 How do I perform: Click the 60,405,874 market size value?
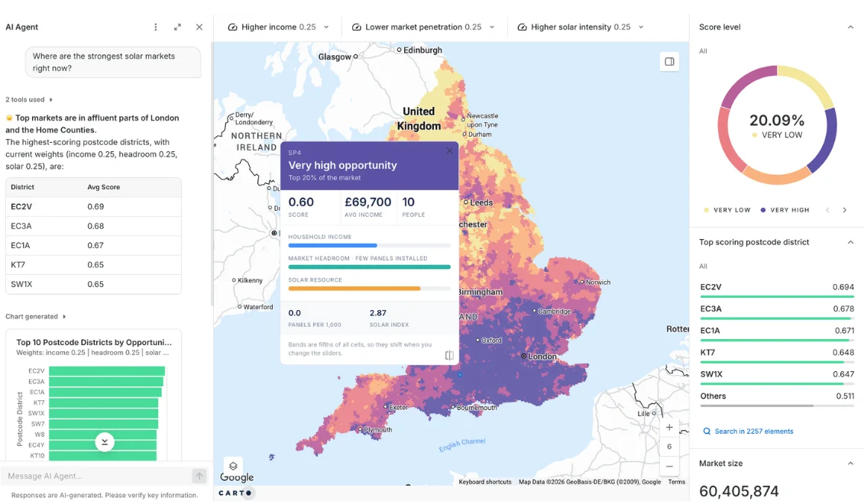(739, 491)
